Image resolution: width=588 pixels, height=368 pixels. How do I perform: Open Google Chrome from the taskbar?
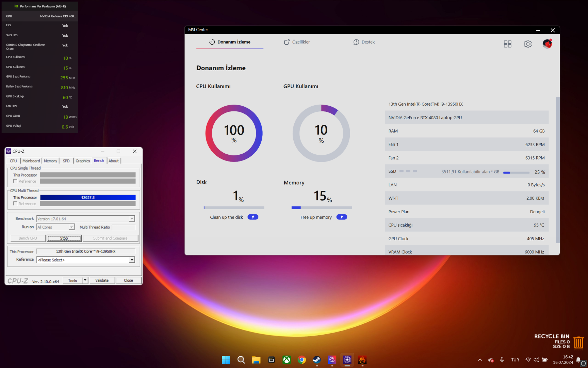302,360
